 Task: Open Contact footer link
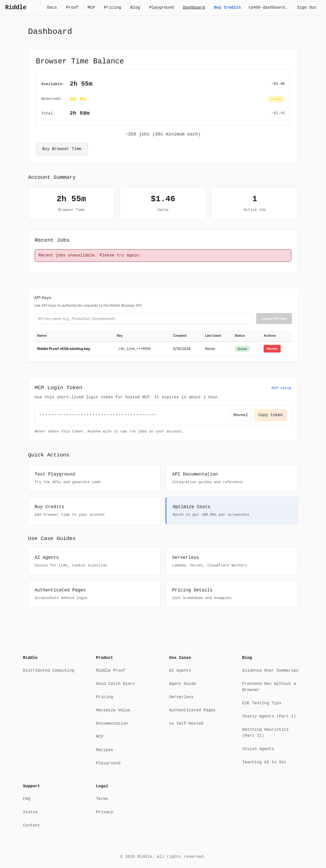tap(31, 825)
